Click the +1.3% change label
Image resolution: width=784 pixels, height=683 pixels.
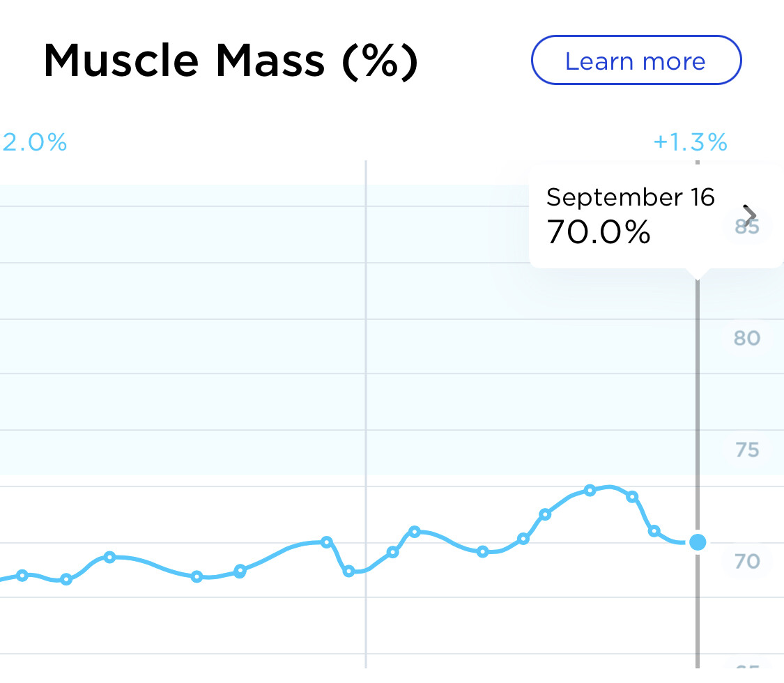[690, 142]
